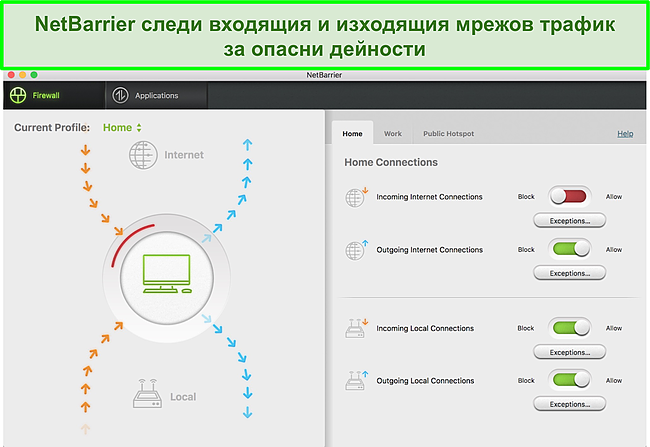Click the Incoming Local Connections router icon
This screenshot has width=650, height=447.
click(356, 328)
